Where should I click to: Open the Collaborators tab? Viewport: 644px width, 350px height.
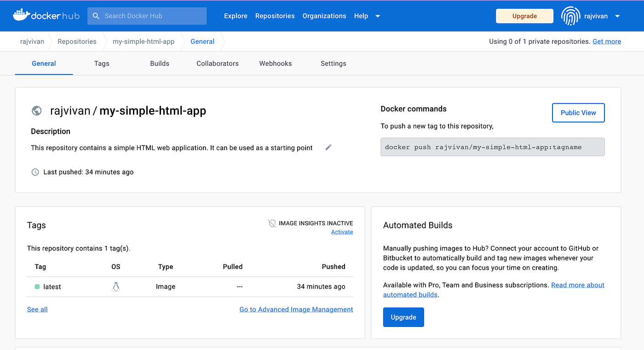click(x=218, y=64)
